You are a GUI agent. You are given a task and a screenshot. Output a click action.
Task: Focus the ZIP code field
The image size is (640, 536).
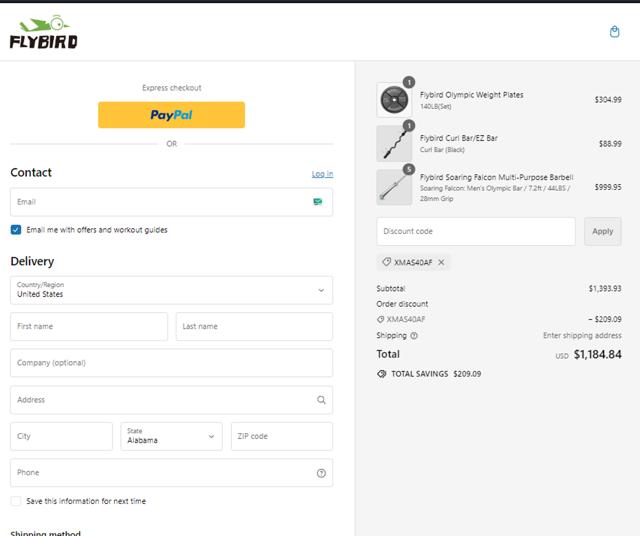(282, 436)
